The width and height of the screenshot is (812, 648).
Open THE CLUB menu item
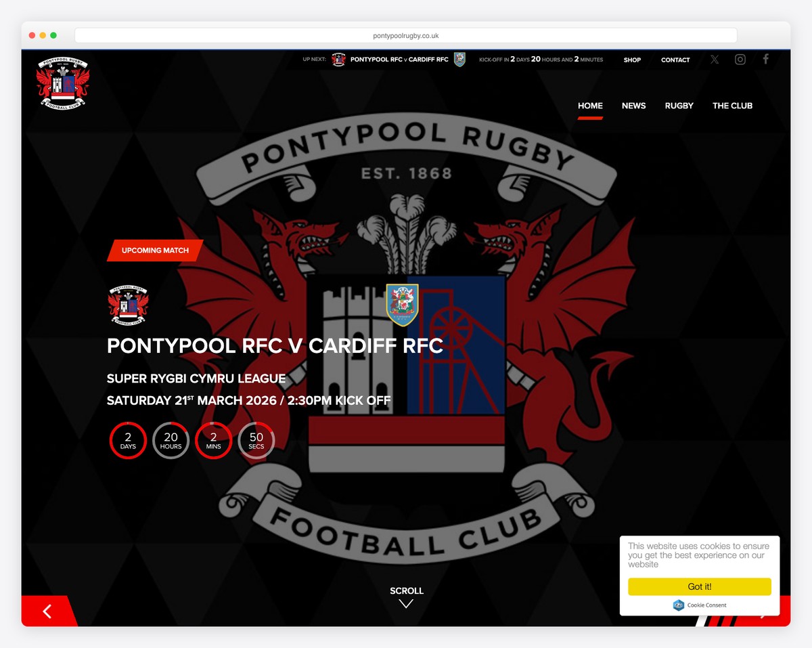(732, 106)
